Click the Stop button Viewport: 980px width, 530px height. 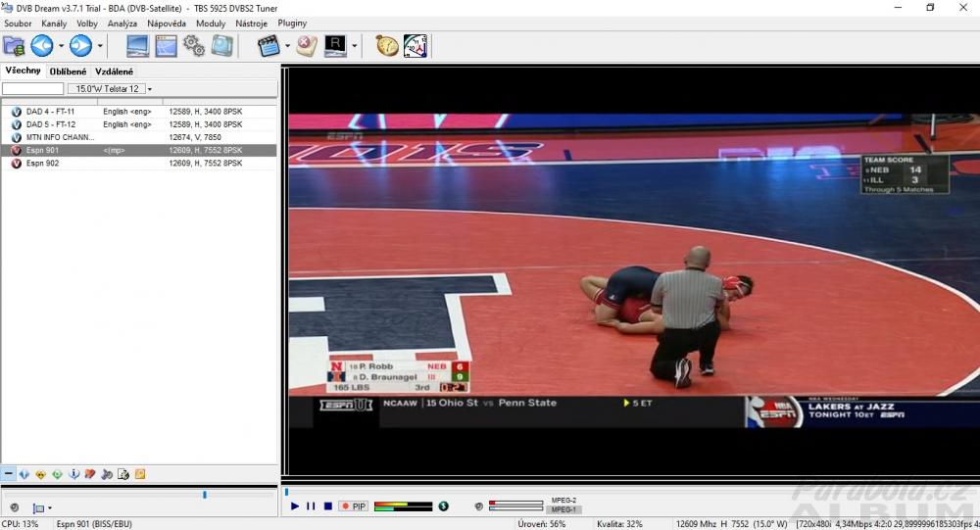coord(328,506)
